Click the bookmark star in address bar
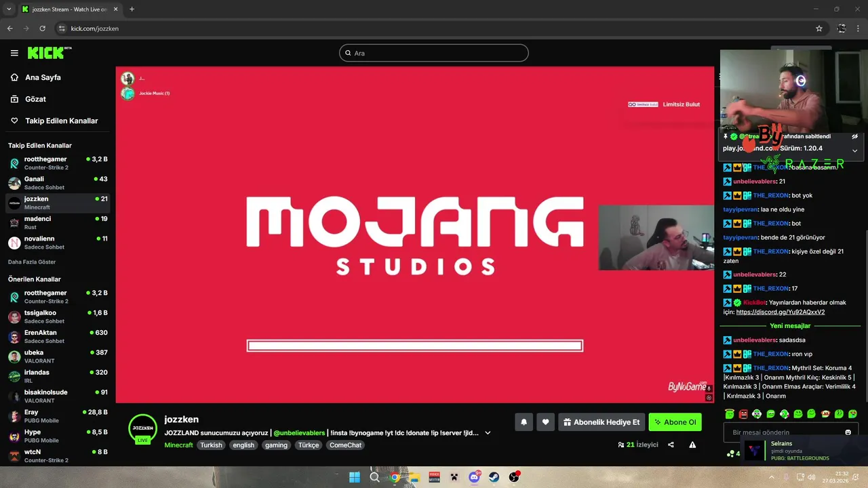 pyautogui.click(x=819, y=28)
